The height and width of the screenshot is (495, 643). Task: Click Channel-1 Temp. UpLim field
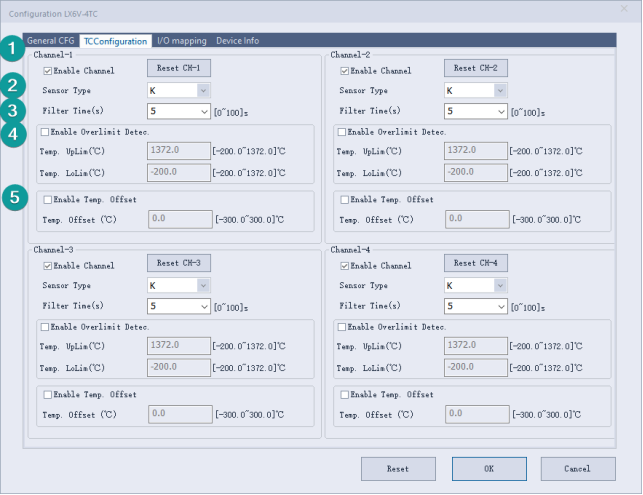(179, 151)
